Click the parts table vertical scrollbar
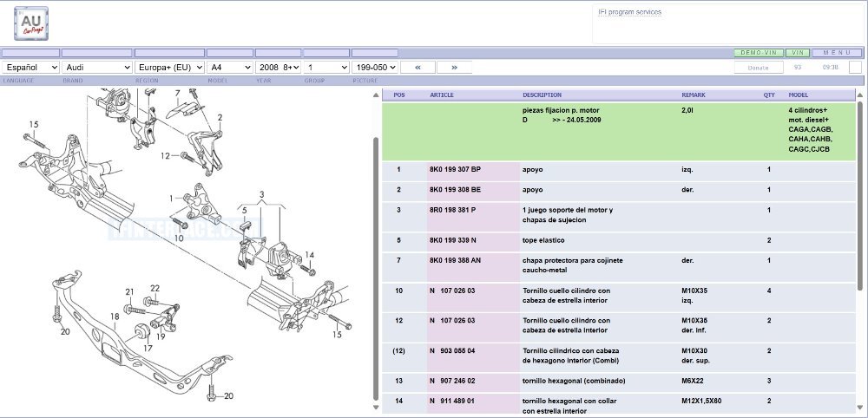 click(859, 196)
